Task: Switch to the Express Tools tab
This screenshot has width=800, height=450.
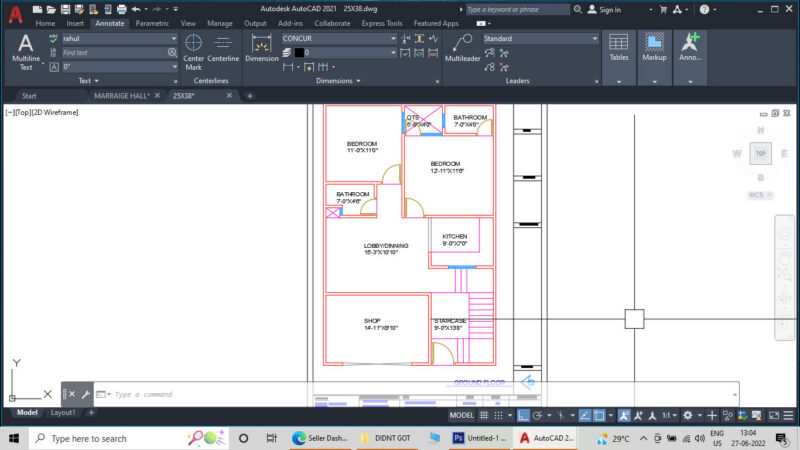Action: click(382, 23)
